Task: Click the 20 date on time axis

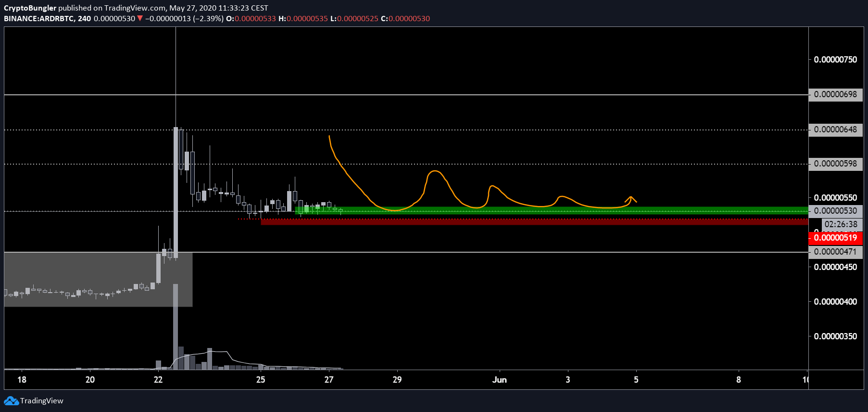Action: 90,380
